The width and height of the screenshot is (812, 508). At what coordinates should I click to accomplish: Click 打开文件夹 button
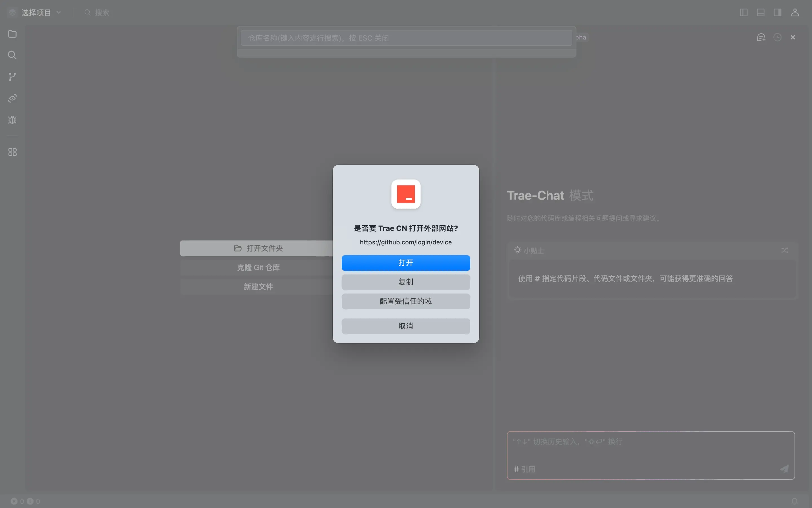click(258, 248)
